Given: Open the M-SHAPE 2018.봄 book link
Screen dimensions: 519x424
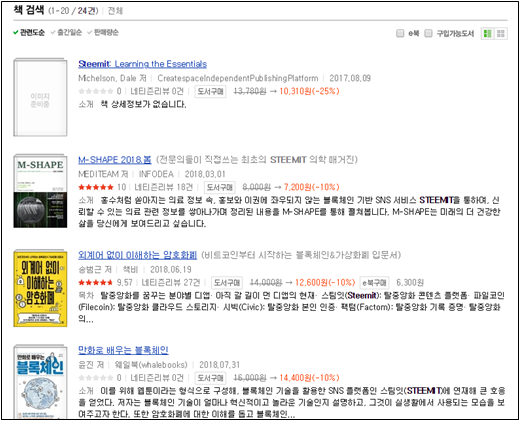Looking at the screenshot, I should coord(115,160).
